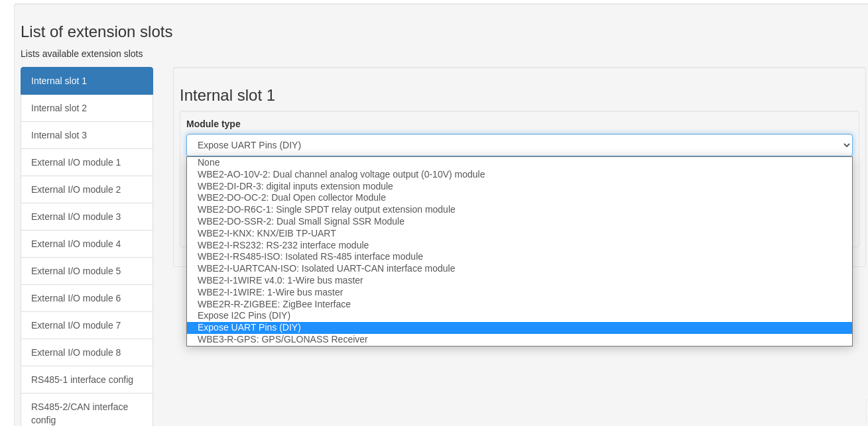The image size is (868, 426).
Task: Select Expose I2C Pins (DIY) option
Action: 519,315
